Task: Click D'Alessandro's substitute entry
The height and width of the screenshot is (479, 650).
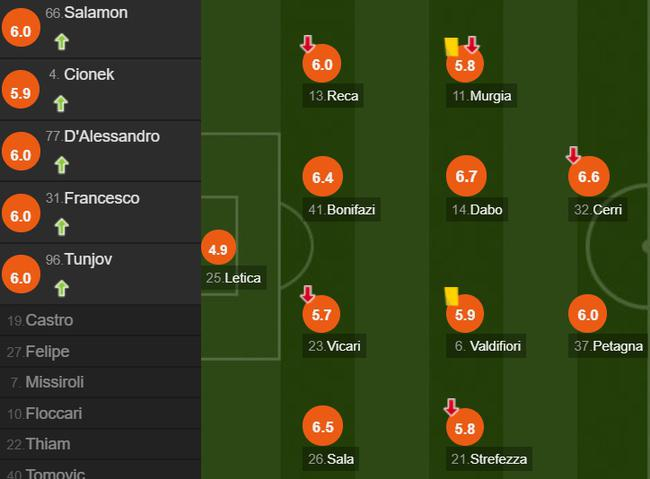Action: coord(100,149)
